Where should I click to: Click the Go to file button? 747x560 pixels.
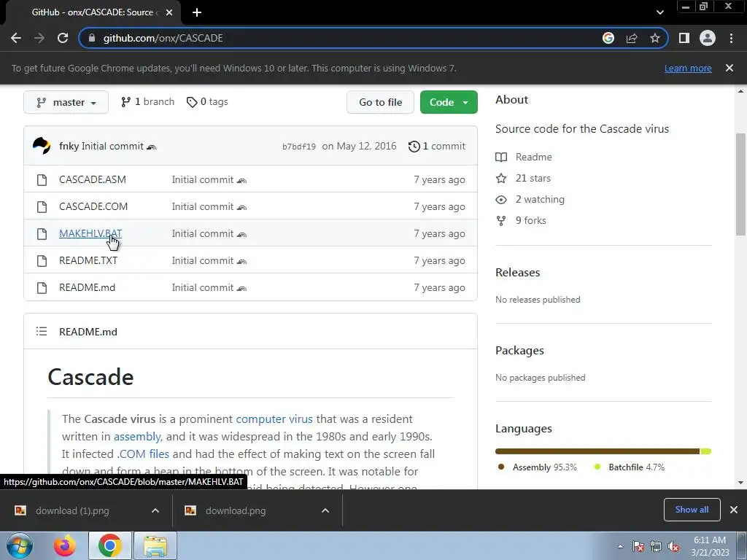coord(380,102)
